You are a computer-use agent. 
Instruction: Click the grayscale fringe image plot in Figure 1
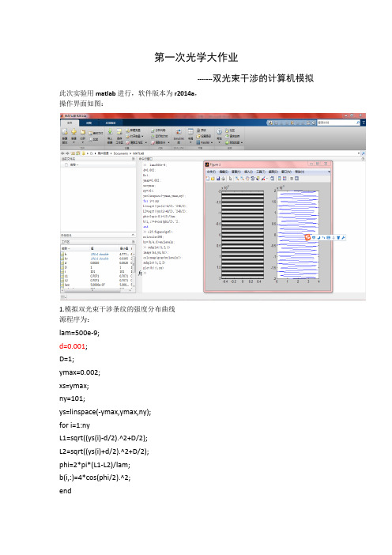point(243,235)
